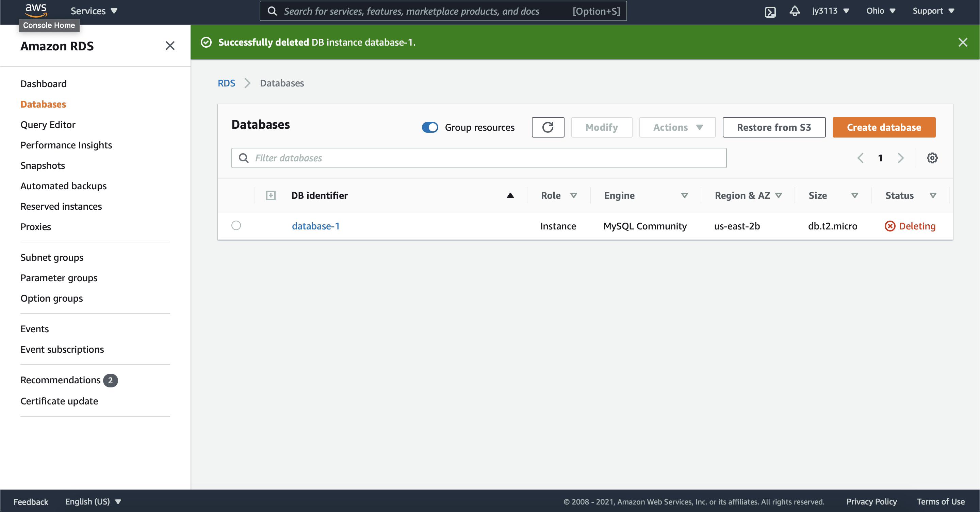This screenshot has width=980, height=512.
Task: Open table preferences settings gear
Action: 932,158
